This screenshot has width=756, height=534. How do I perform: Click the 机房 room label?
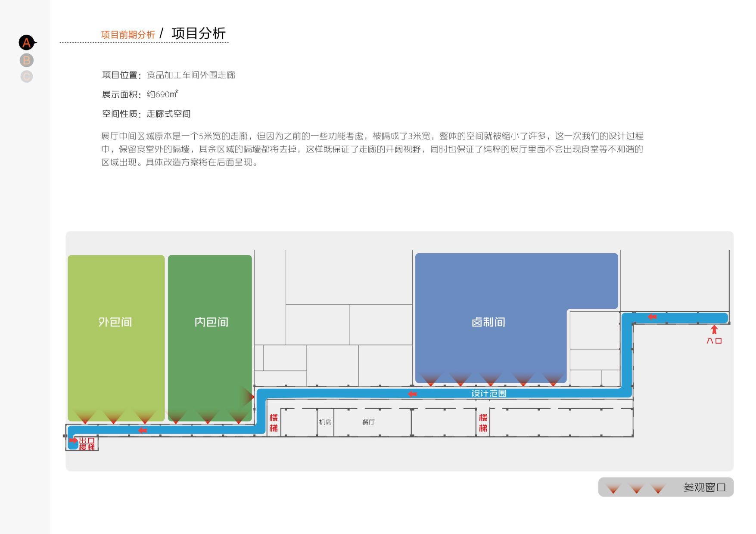point(325,422)
